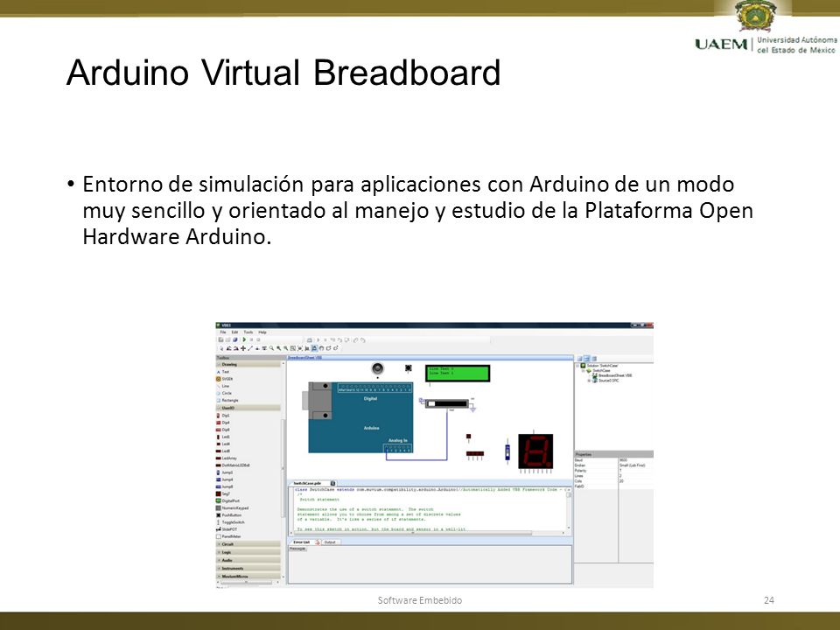Click the Endian property row
The width and height of the screenshot is (840, 630).
pos(614,465)
